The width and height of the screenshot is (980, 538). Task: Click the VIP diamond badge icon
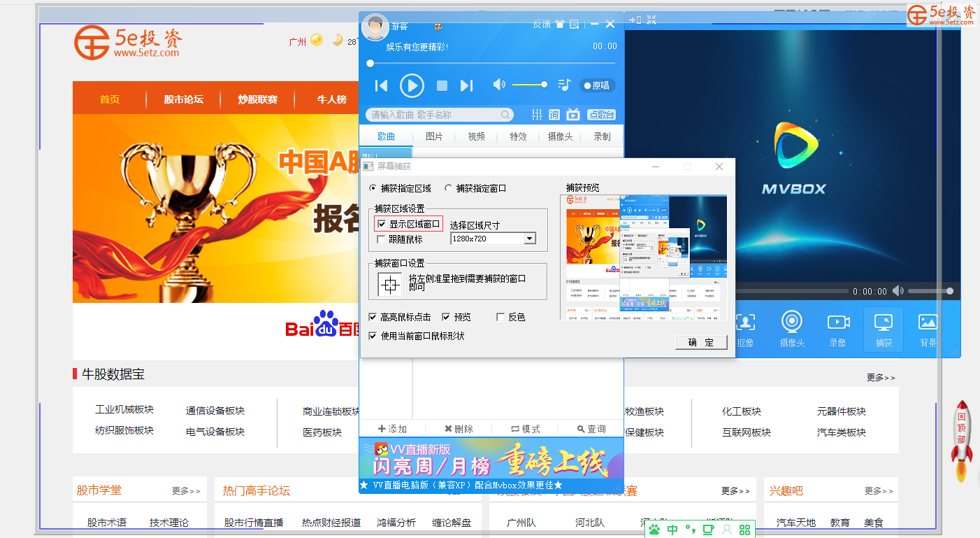point(438,27)
